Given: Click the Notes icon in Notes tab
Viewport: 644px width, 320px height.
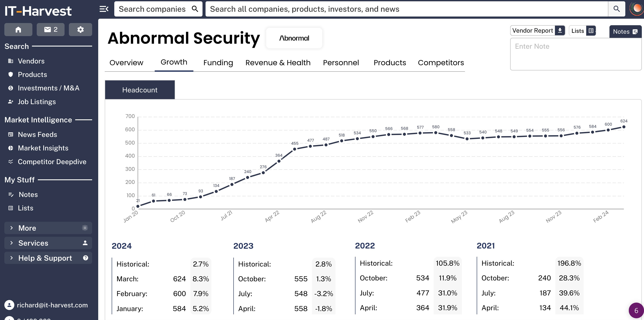Looking at the screenshot, I should [635, 32].
